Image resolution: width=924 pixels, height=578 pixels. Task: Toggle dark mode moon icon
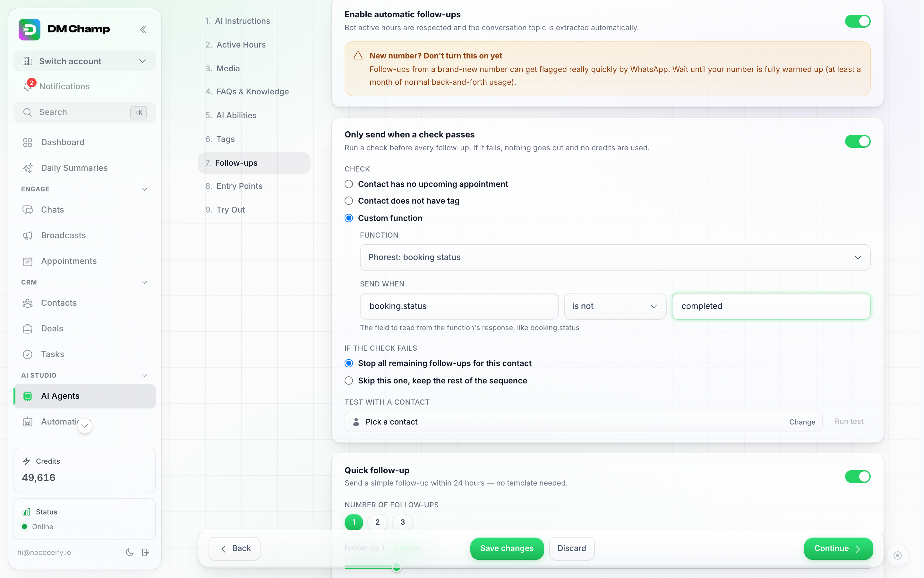pyautogui.click(x=130, y=552)
